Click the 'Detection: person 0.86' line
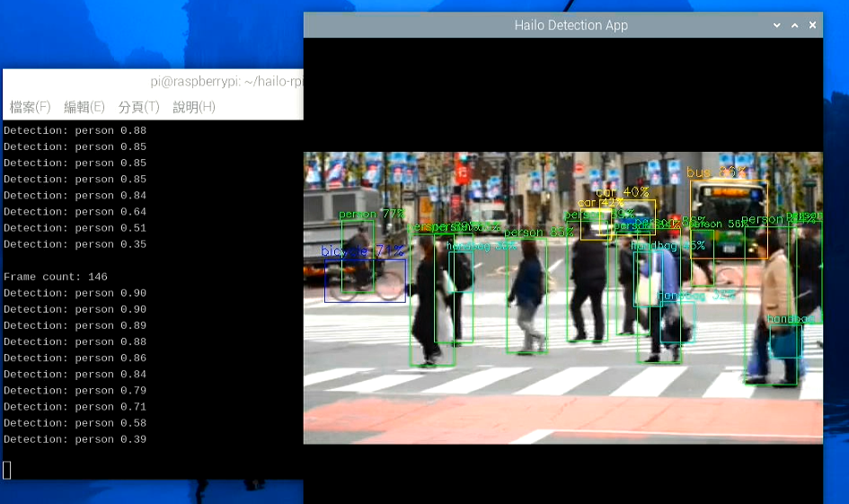Screen dimensions: 849x504 coord(75,358)
